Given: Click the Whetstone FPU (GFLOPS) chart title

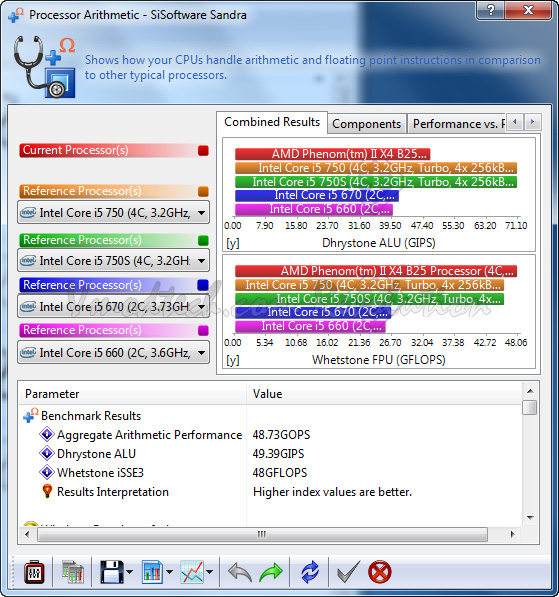Looking at the screenshot, I should (x=379, y=360).
